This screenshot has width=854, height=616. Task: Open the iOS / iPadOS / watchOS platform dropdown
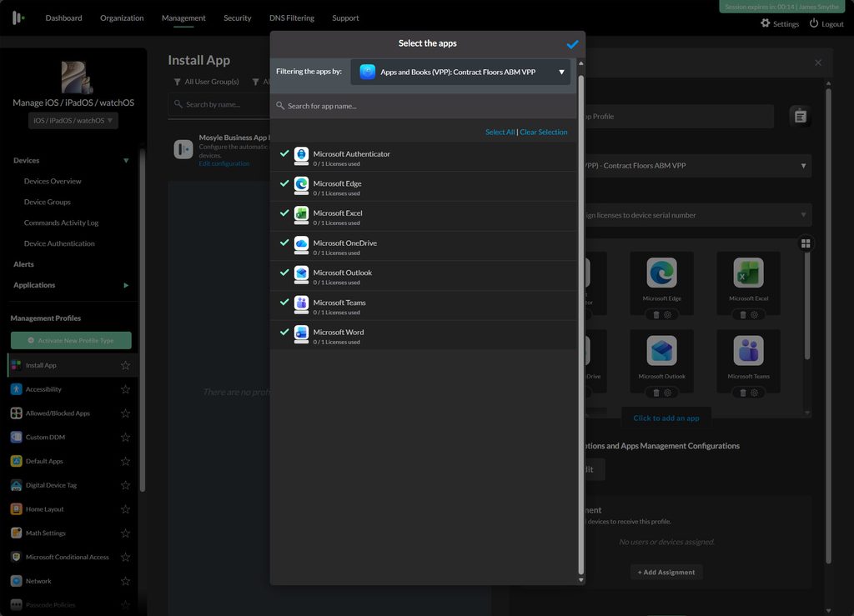73,120
